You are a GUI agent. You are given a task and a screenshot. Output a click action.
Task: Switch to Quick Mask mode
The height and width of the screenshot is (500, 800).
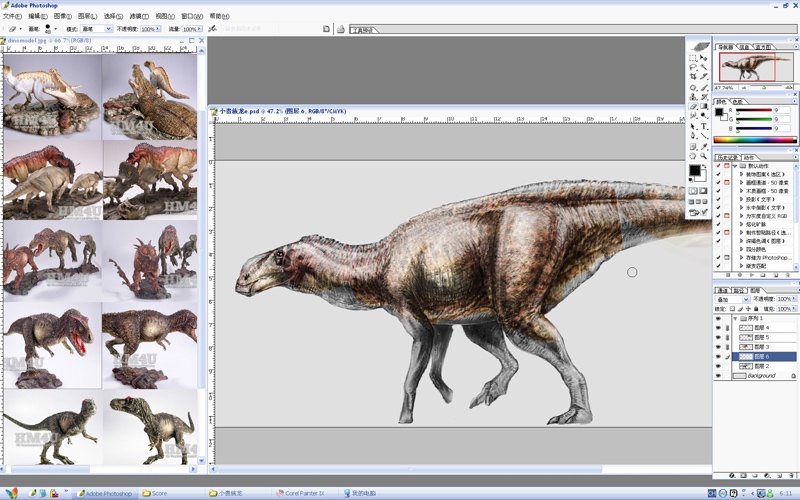tap(704, 191)
